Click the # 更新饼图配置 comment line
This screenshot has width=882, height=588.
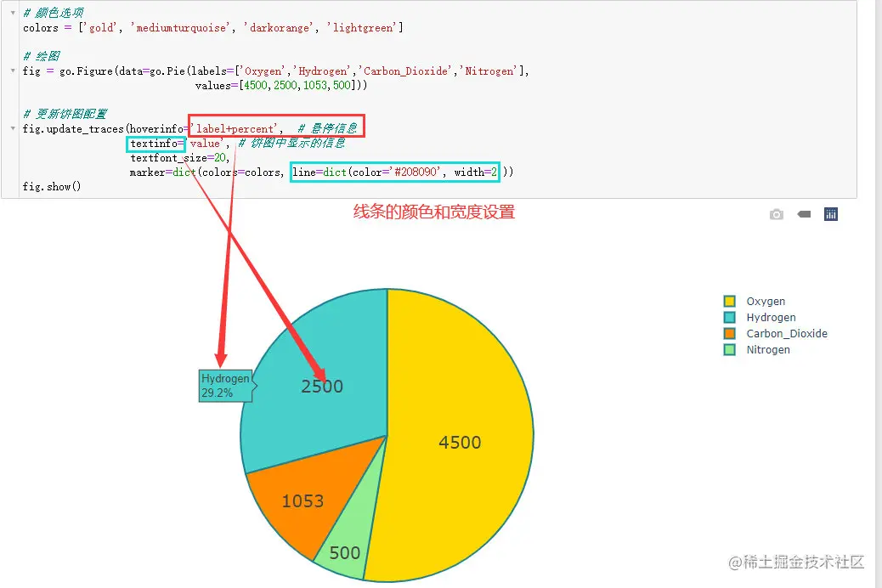(x=65, y=114)
